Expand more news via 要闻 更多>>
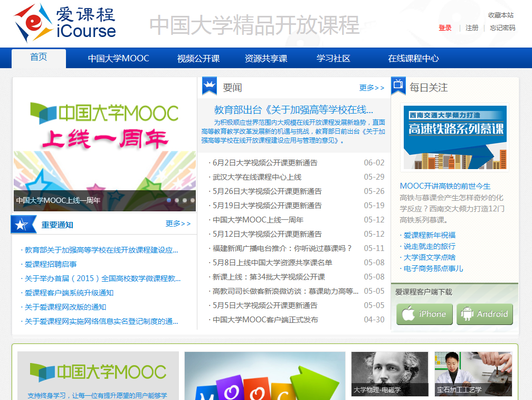Screen dimensions: 532x400 pos(372,88)
